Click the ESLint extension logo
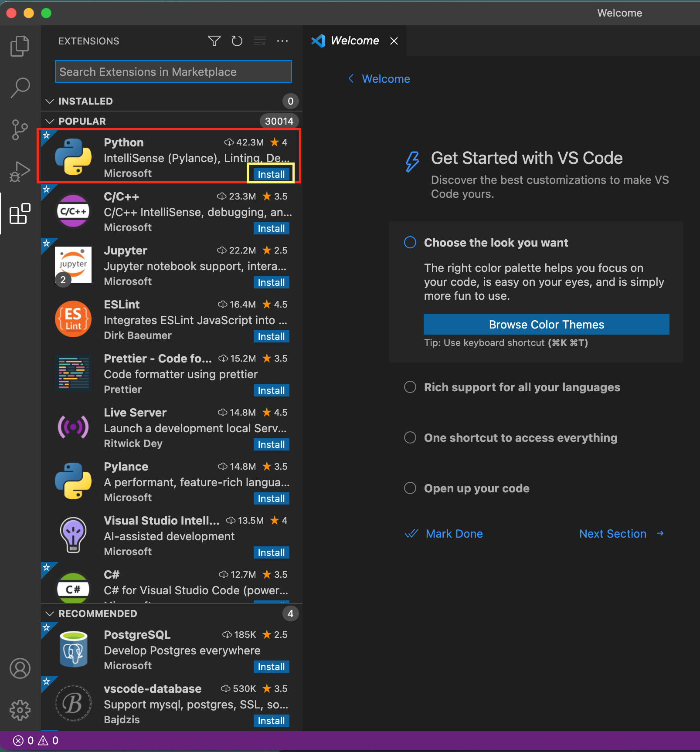The image size is (700, 752). (73, 319)
